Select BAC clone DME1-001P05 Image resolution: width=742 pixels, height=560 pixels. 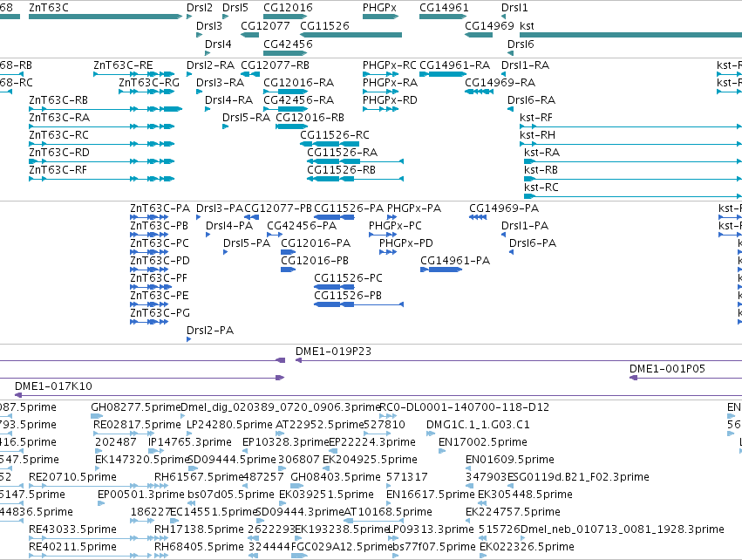tap(667, 369)
